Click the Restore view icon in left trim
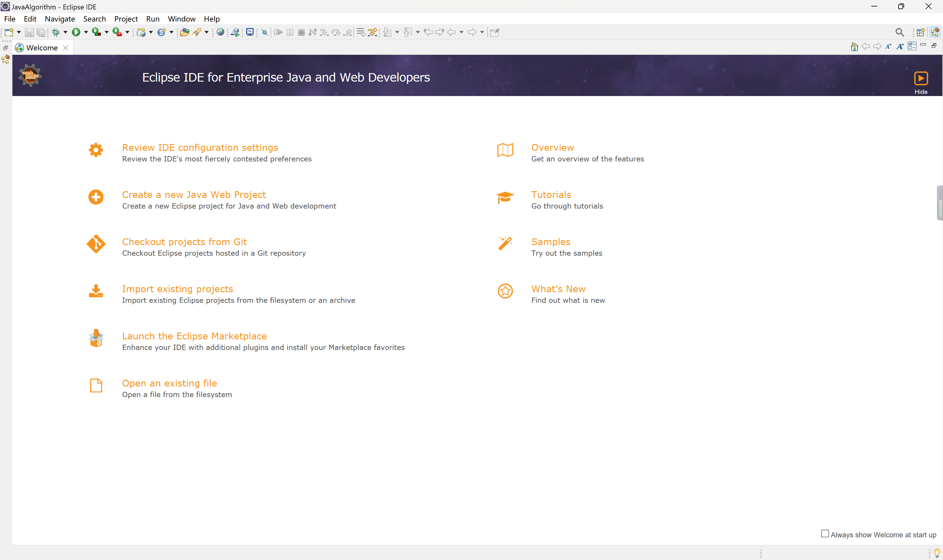This screenshot has height=560, width=943. (x=6, y=48)
